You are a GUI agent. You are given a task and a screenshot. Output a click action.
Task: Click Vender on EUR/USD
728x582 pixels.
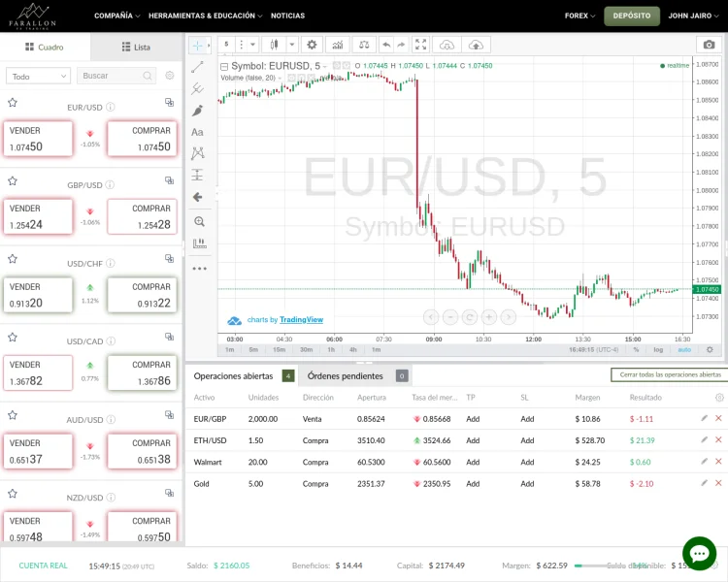coord(38,139)
